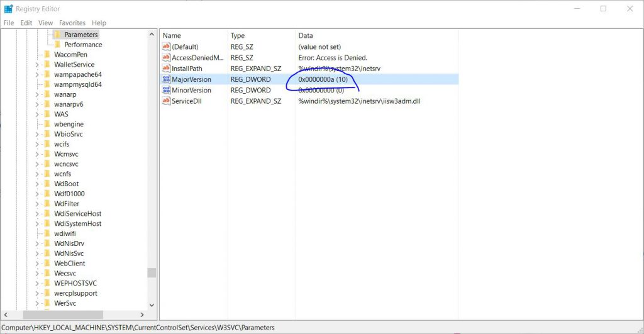Click the tree vertical scrollbar thumb

(152, 273)
